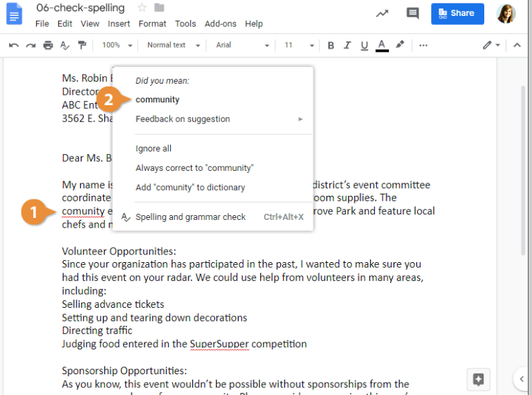Viewport: 532px width, 395px height.
Task: Click the underlined word SuperSupper
Action: pyautogui.click(x=219, y=344)
